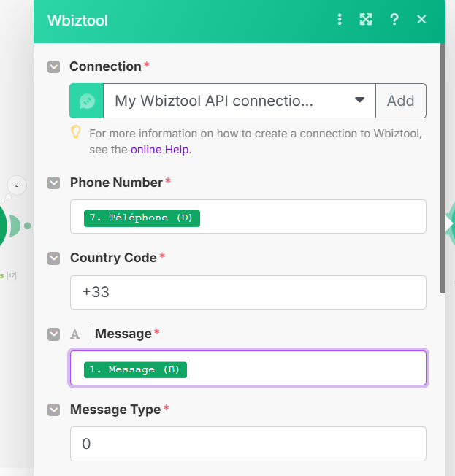Open help with the question mark icon
The height and width of the screenshot is (476, 455).
394,20
